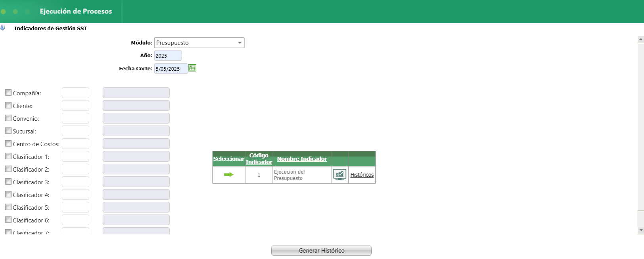Check the Sucursal filter
The width and height of the screenshot is (644, 259).
pyautogui.click(x=8, y=131)
